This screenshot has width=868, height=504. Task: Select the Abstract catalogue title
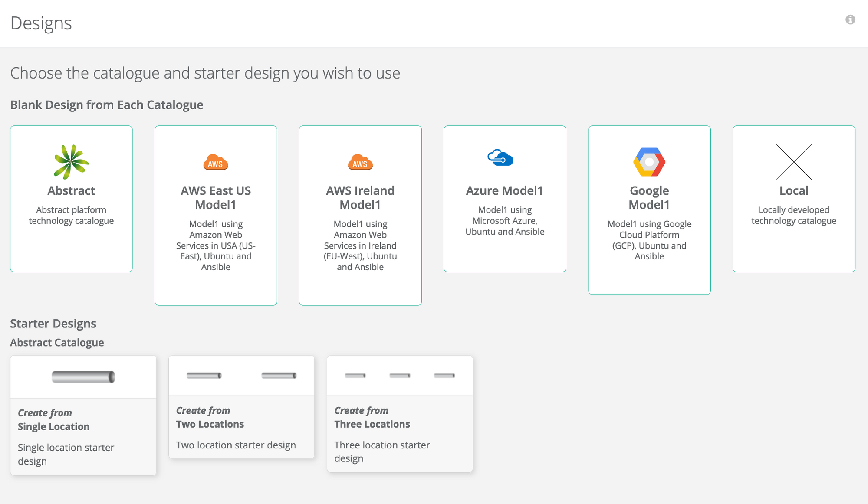pyautogui.click(x=71, y=191)
